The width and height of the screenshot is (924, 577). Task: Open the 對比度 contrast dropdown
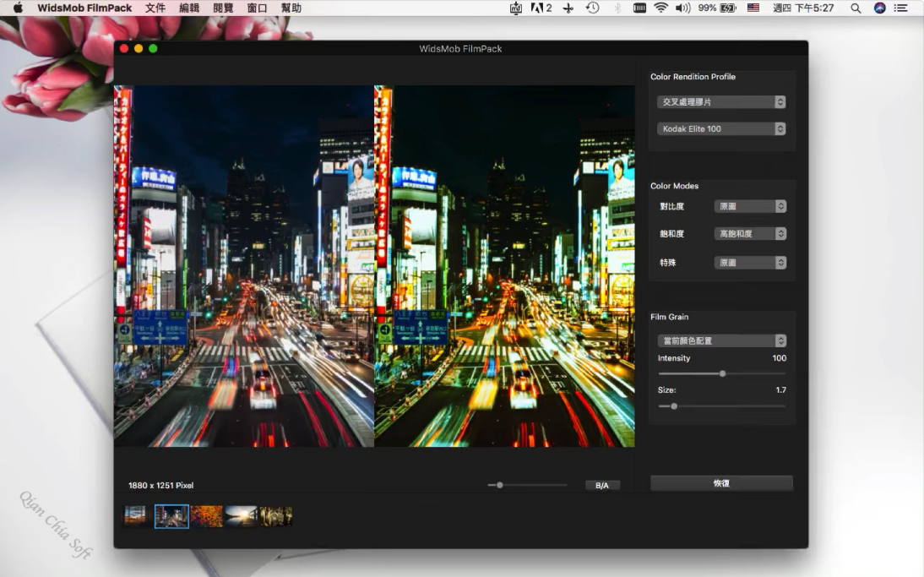(750, 206)
